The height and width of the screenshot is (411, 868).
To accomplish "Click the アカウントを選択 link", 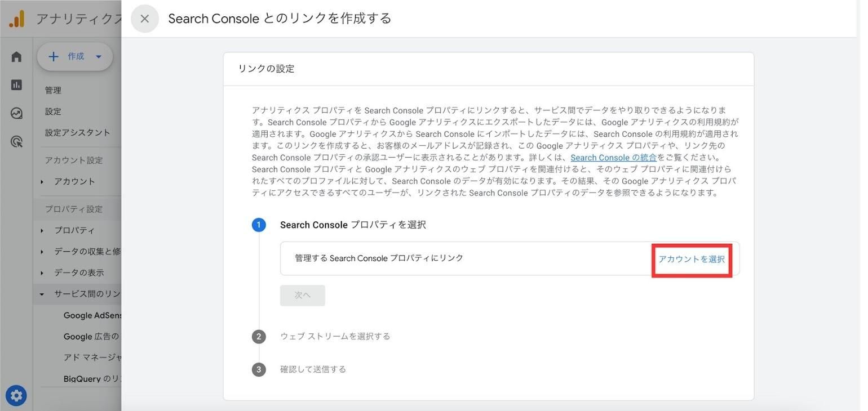I will coord(692,260).
